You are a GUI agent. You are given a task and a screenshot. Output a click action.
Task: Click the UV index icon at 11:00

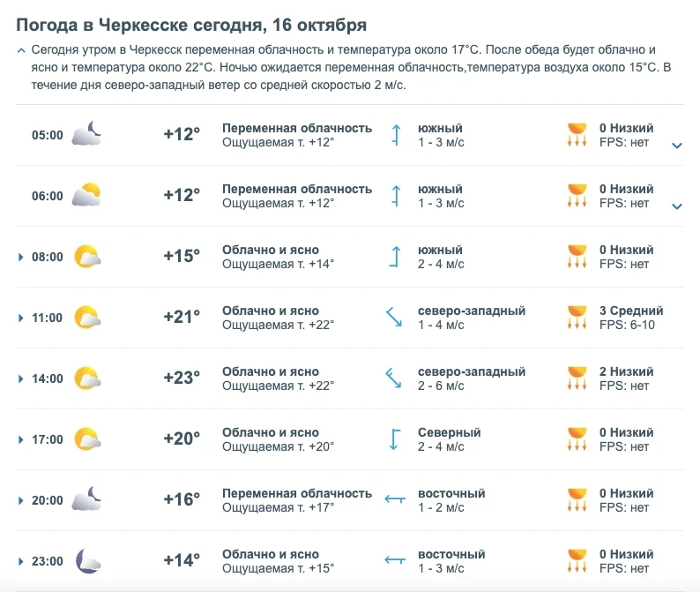pos(577,318)
